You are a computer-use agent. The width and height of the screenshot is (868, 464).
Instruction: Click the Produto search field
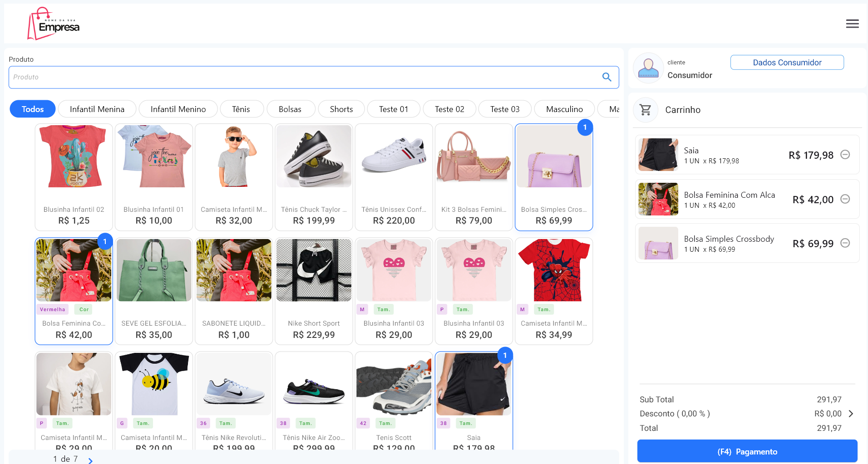304,77
